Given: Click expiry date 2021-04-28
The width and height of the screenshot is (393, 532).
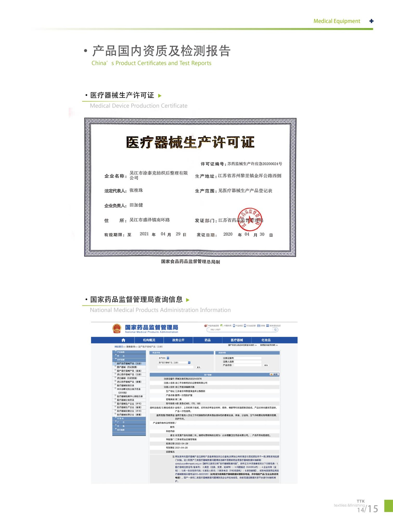Looking at the screenshot, I should [x=181, y=448].
